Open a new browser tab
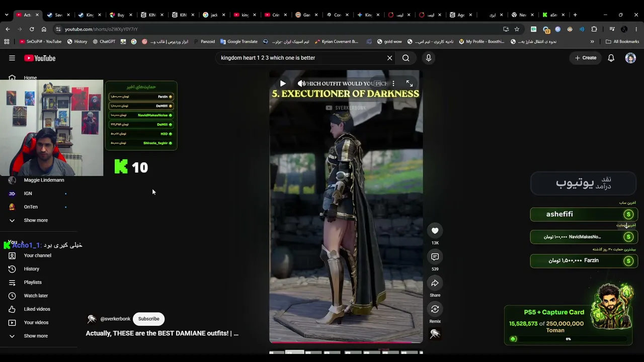The height and width of the screenshot is (362, 644). pyautogui.click(x=575, y=15)
